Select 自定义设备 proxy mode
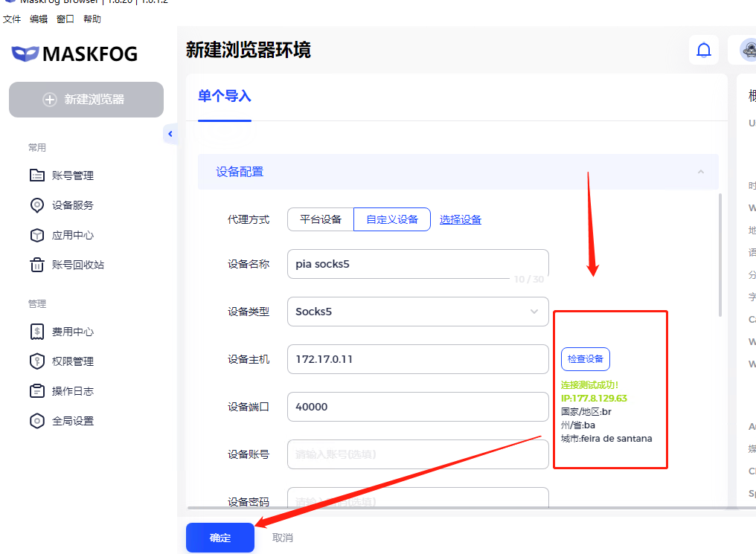This screenshot has width=756, height=554. point(392,219)
